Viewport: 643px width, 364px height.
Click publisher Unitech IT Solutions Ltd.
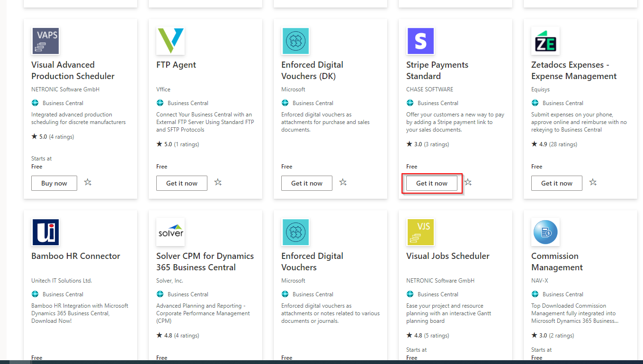click(x=62, y=281)
